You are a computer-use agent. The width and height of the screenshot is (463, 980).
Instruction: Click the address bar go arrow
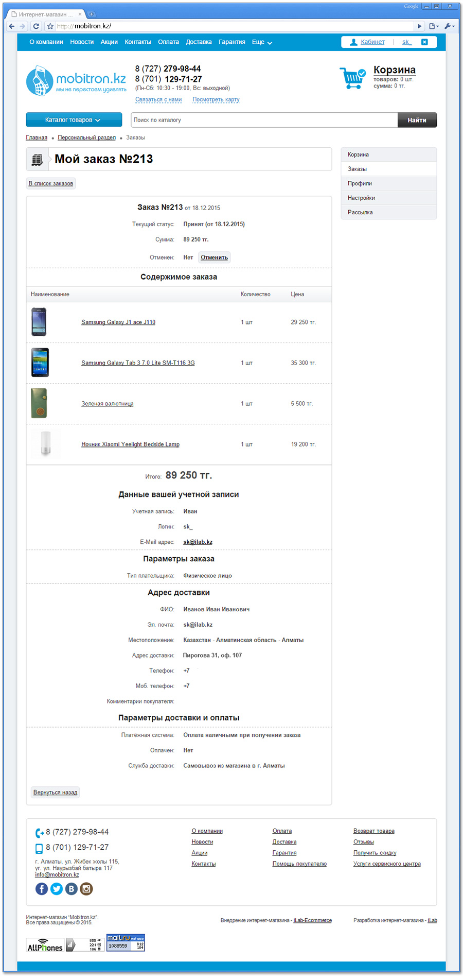(420, 26)
